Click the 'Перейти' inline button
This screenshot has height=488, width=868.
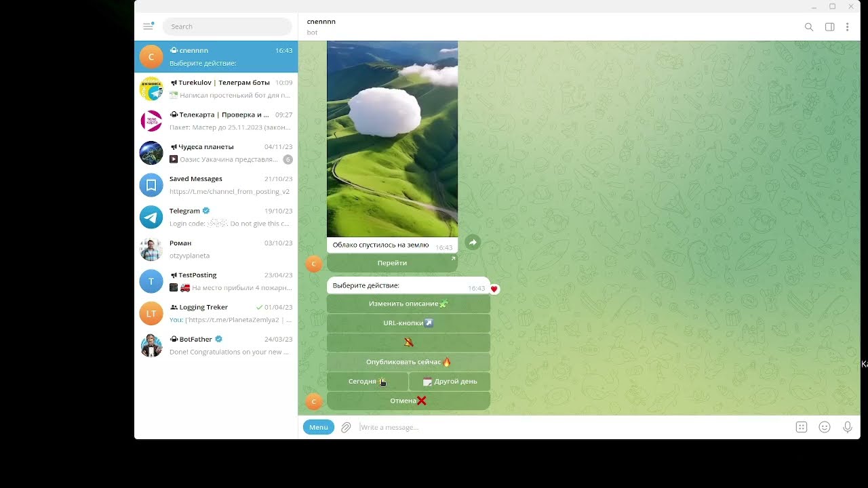392,263
